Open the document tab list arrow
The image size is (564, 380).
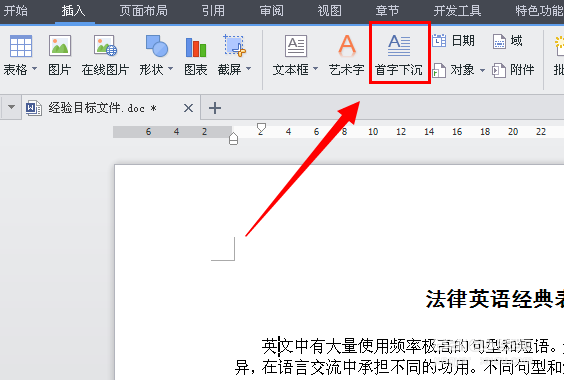(12, 107)
